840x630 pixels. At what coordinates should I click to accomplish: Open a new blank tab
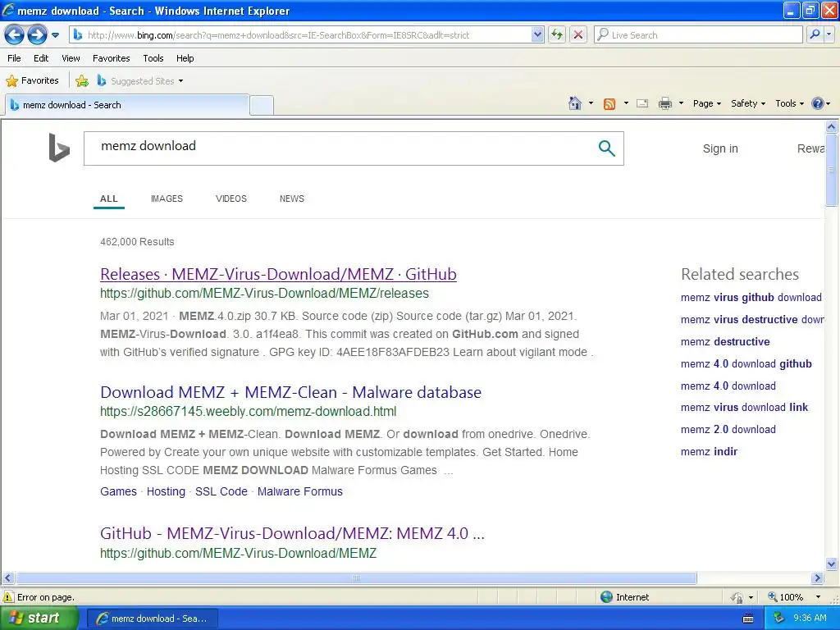click(262, 105)
